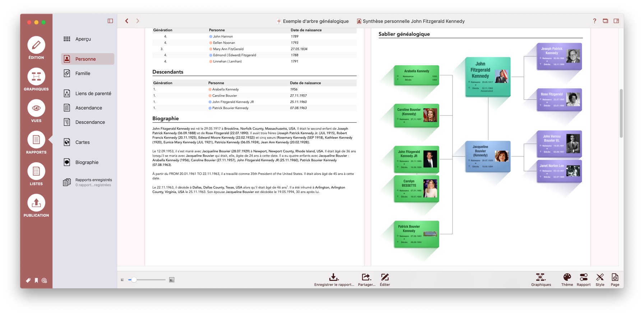
Task: Click the large zoom-in image icon
Action: 172,280
